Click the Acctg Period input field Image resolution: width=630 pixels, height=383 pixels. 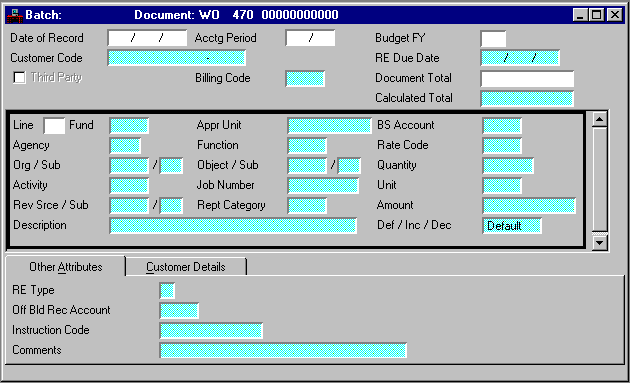(310, 38)
